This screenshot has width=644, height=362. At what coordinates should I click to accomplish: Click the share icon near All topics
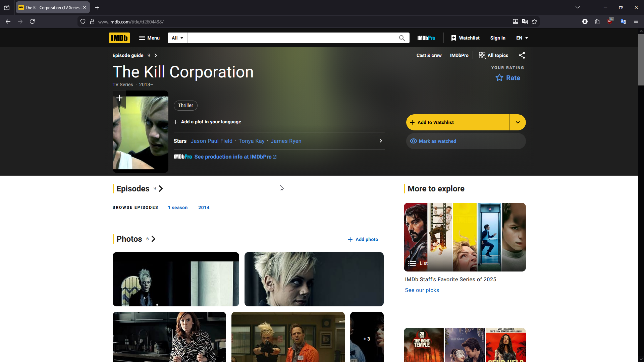(522, 55)
